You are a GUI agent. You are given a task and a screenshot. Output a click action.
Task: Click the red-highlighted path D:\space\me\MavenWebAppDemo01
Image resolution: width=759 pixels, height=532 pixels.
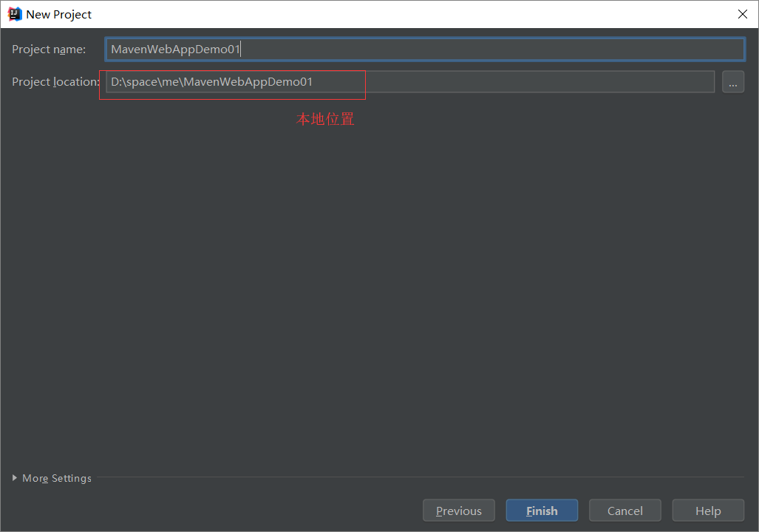(x=210, y=81)
